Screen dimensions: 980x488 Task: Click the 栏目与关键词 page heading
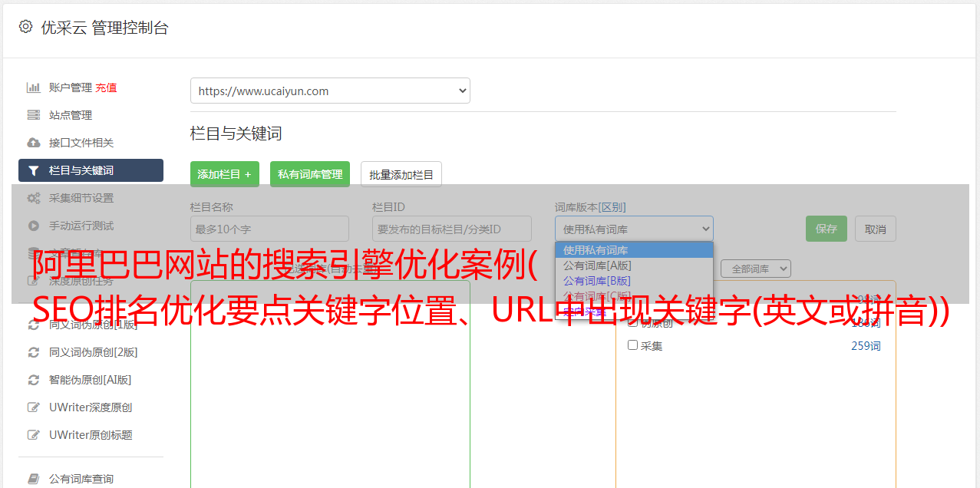pyautogui.click(x=236, y=134)
